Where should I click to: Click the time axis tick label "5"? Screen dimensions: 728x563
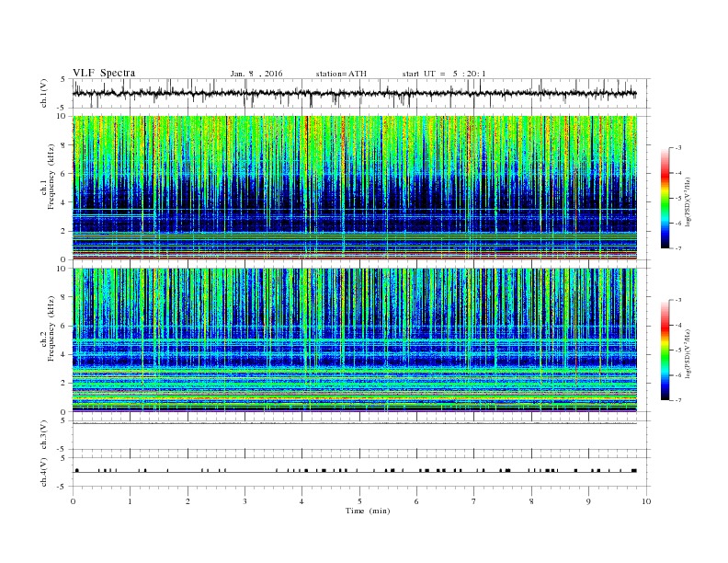tap(359, 501)
